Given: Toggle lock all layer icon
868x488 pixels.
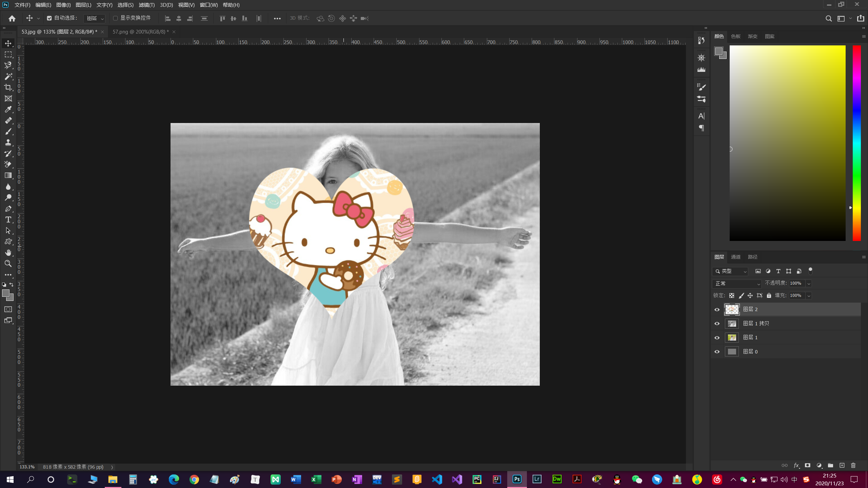Looking at the screenshot, I should pos(769,296).
